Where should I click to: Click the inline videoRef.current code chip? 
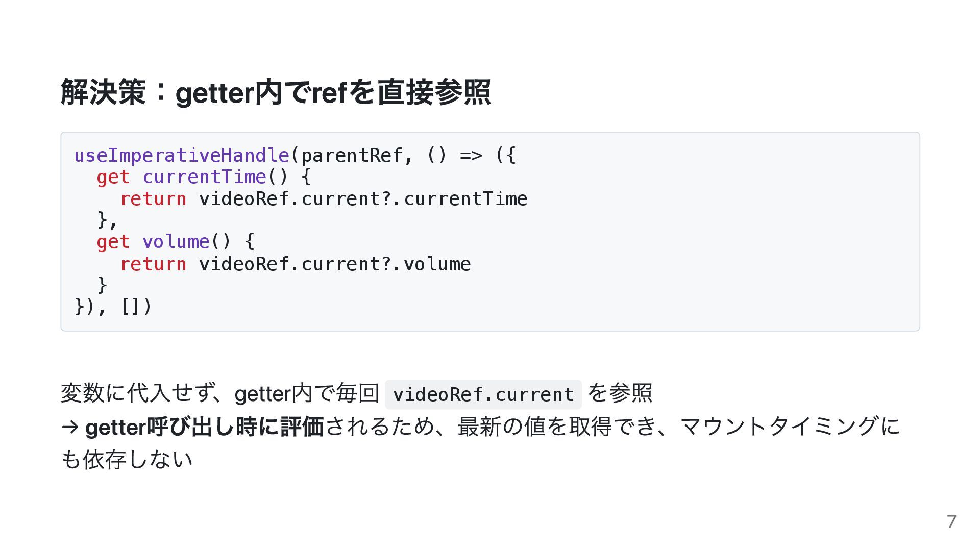click(483, 394)
